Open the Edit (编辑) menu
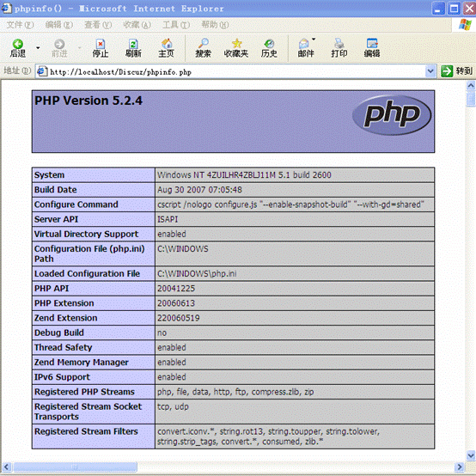Screen dimensions: 476x476 click(59, 25)
